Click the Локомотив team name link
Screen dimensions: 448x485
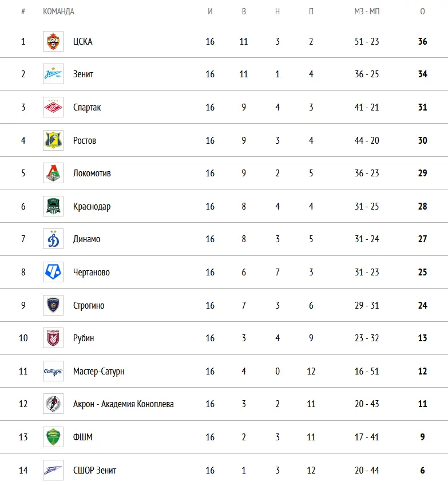point(92,173)
